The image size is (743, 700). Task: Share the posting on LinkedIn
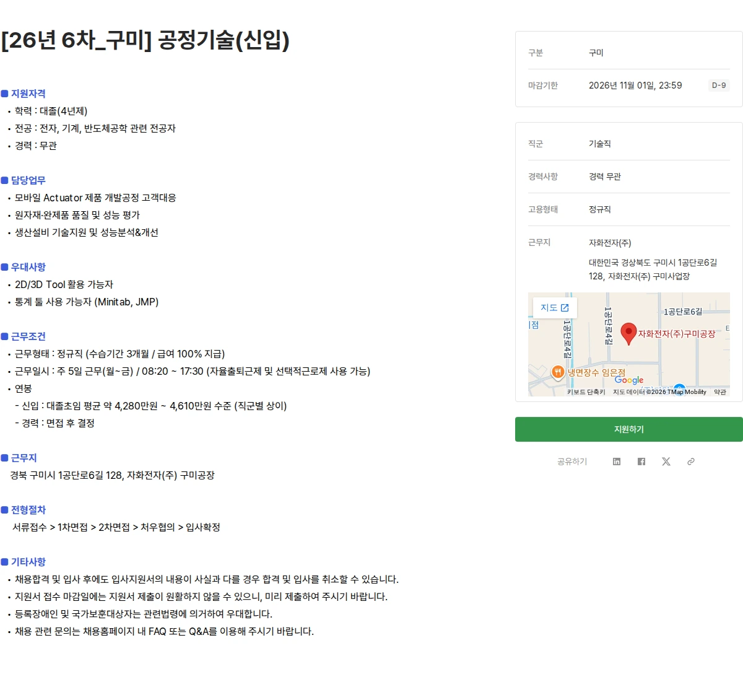617,462
